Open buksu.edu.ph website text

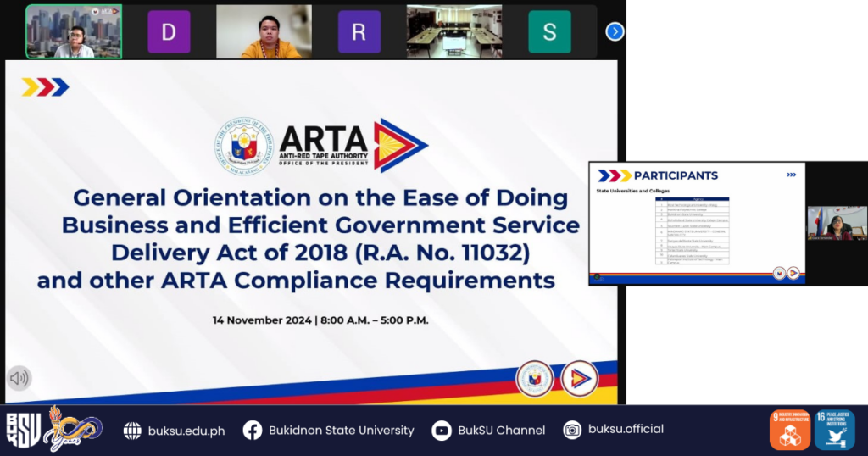pyautogui.click(x=186, y=431)
